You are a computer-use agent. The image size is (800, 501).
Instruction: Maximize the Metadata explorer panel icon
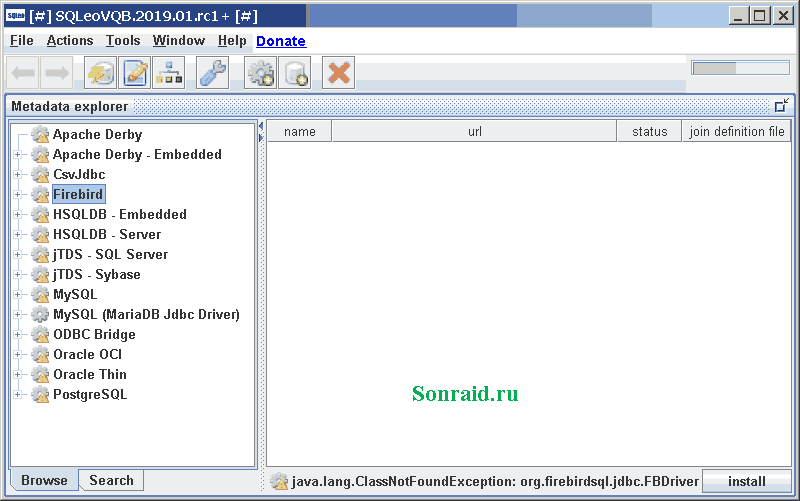click(781, 105)
